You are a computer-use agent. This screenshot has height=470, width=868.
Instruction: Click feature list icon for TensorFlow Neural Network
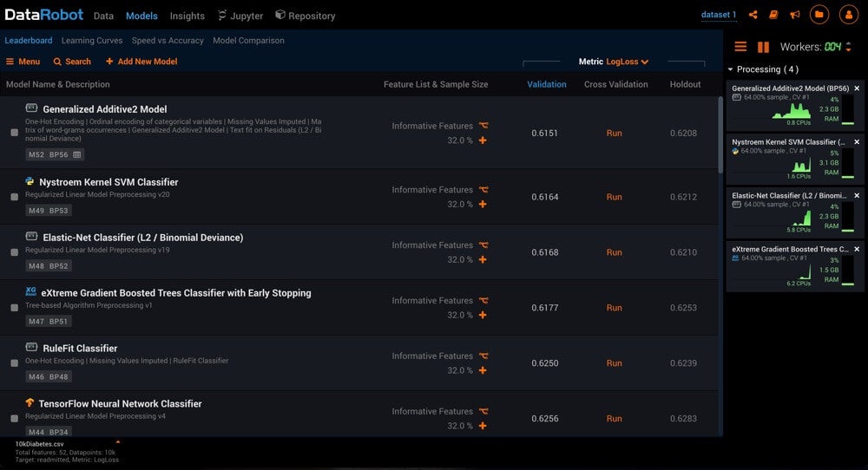pyautogui.click(x=483, y=411)
